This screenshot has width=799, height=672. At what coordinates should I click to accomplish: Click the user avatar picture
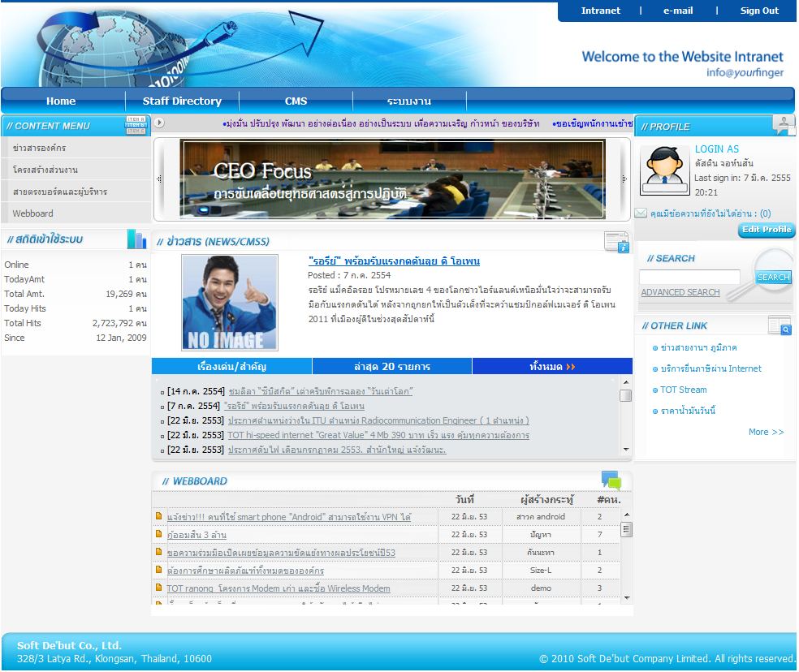(664, 170)
